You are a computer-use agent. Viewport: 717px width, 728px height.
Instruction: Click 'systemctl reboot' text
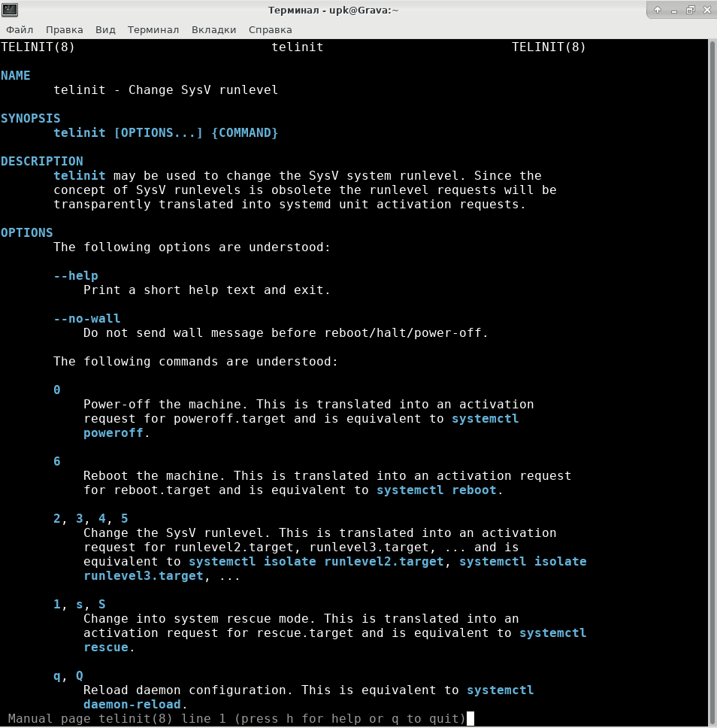tap(436, 490)
